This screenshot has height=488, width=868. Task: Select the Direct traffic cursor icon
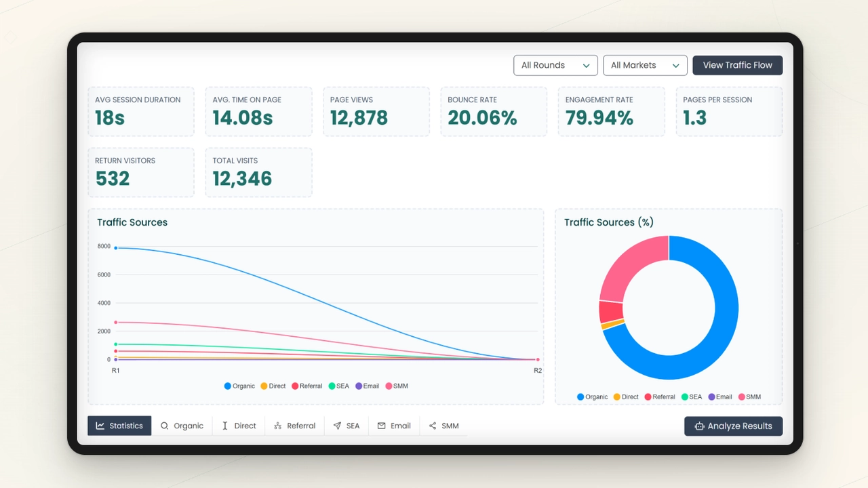click(x=225, y=426)
